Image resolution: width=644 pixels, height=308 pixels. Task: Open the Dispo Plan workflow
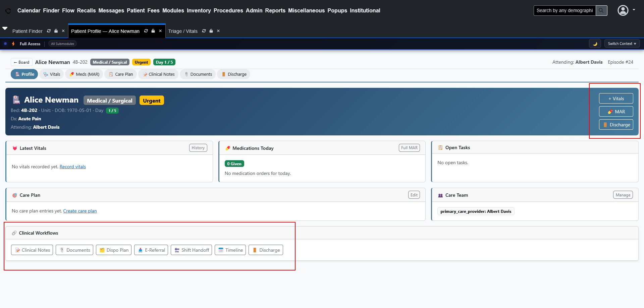tap(114, 250)
